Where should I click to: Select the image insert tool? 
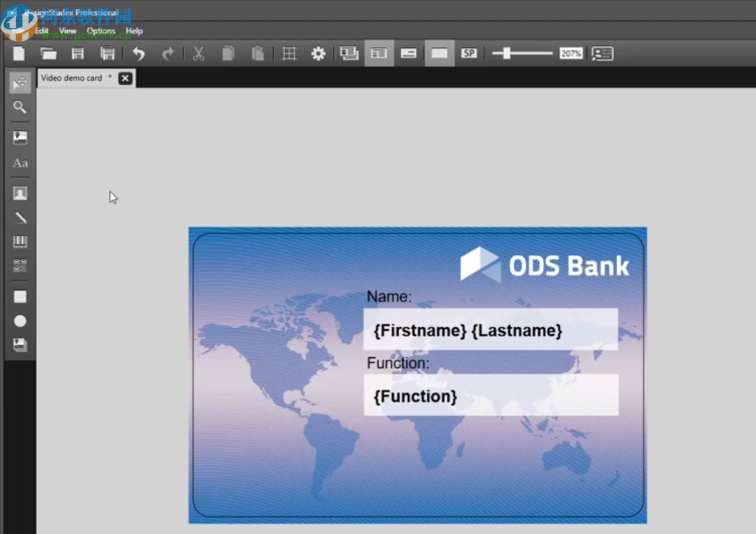coord(20,138)
